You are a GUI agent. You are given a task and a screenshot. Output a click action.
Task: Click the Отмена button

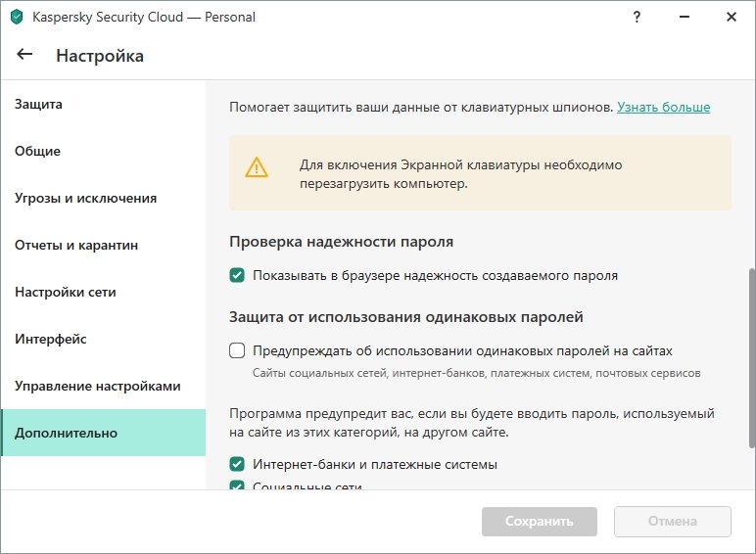click(x=672, y=522)
